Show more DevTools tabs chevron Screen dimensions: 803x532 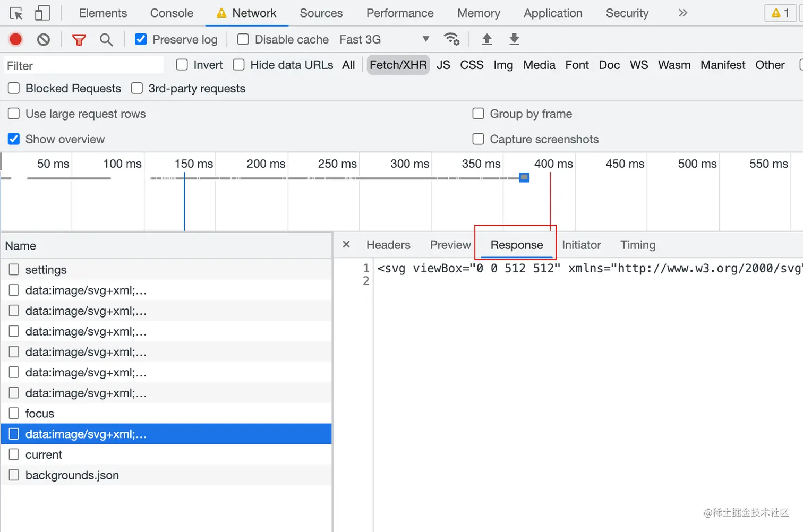click(x=683, y=13)
